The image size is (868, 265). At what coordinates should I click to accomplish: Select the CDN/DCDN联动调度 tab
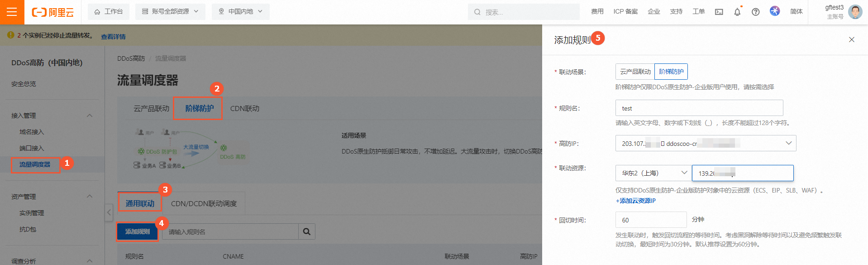click(204, 204)
